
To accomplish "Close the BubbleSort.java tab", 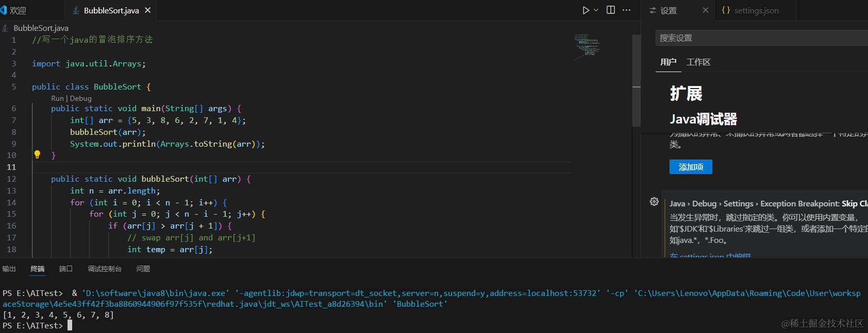I will click(x=148, y=10).
